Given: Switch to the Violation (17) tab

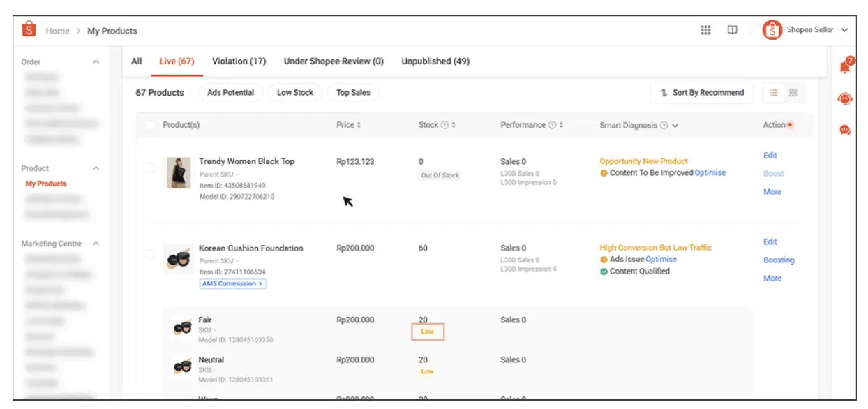Looking at the screenshot, I should coord(239,61).
